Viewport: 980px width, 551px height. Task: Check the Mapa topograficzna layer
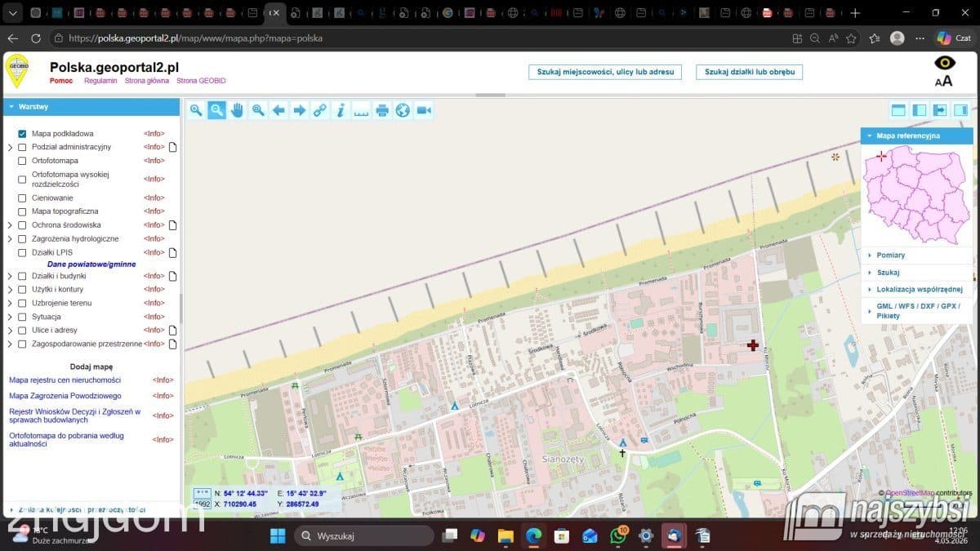point(23,211)
